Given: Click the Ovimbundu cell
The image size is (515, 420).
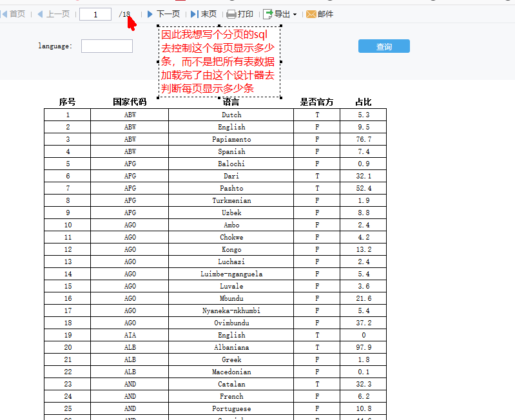Looking at the screenshot, I should (231, 323).
